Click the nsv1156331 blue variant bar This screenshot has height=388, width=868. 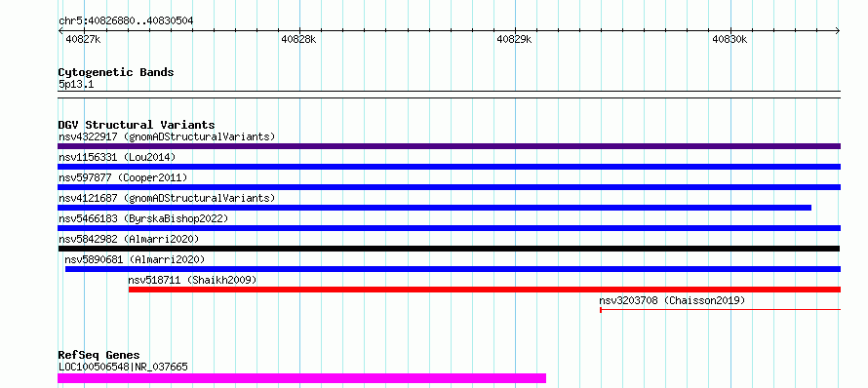(449, 167)
